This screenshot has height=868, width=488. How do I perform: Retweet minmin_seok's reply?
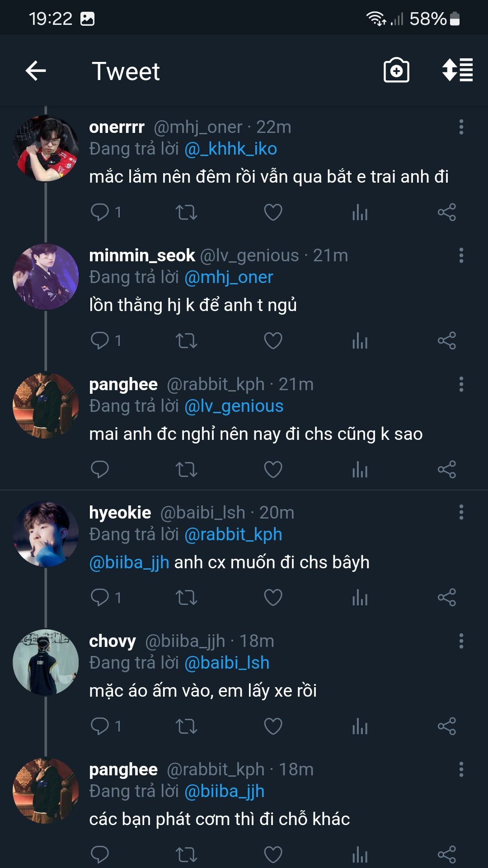click(186, 340)
